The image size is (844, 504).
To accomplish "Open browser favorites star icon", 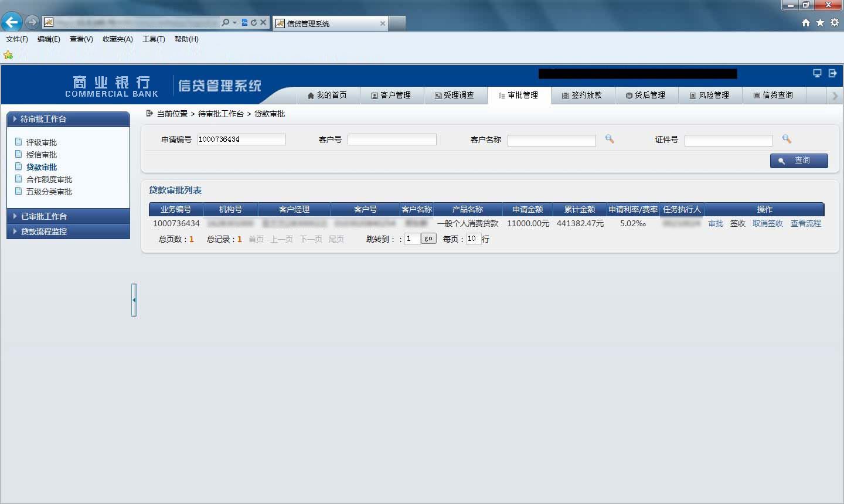I will (x=820, y=22).
